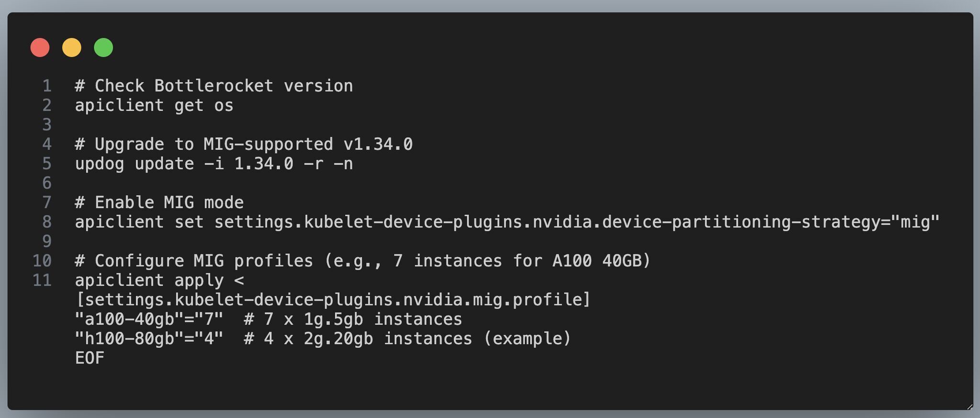Screen dimensions: 980x418
Task: Click the [settings.kubelet-device-plugins.nvidia.mig.profile] line
Action: coord(334,300)
